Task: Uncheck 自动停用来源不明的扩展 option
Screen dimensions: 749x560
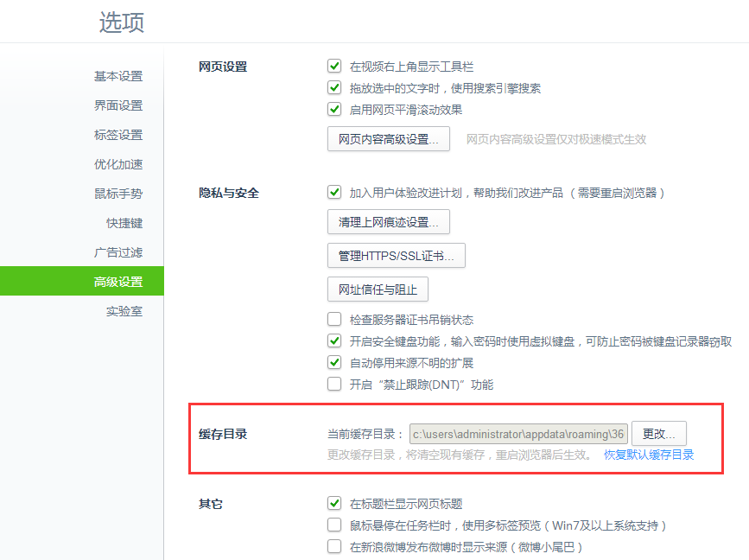Action: (x=334, y=363)
